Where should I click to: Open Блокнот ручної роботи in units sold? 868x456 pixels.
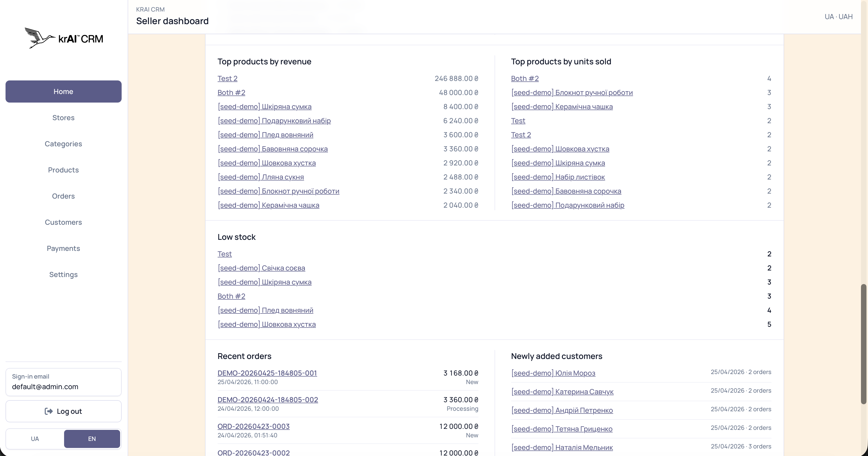pos(572,92)
